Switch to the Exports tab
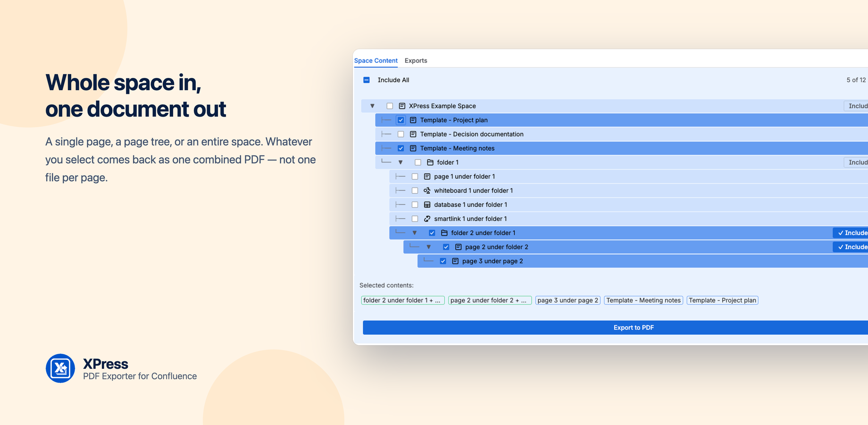The image size is (868, 425). (x=416, y=60)
